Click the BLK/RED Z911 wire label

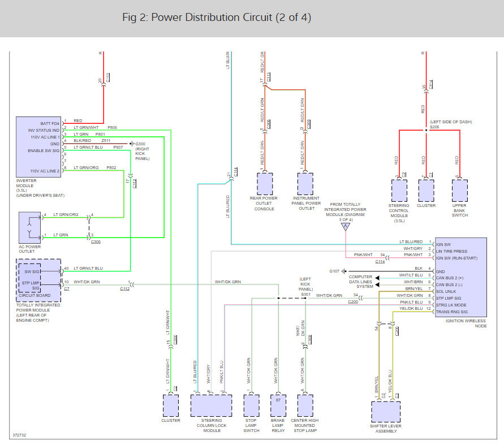[92, 140]
